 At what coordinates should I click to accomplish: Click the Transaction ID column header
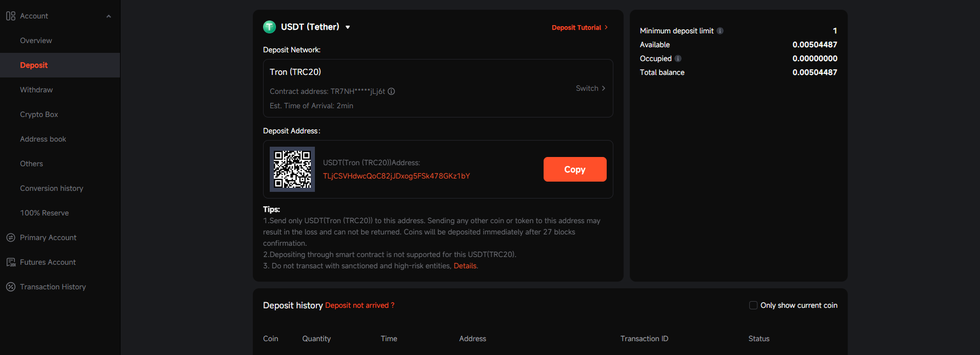[644, 339]
